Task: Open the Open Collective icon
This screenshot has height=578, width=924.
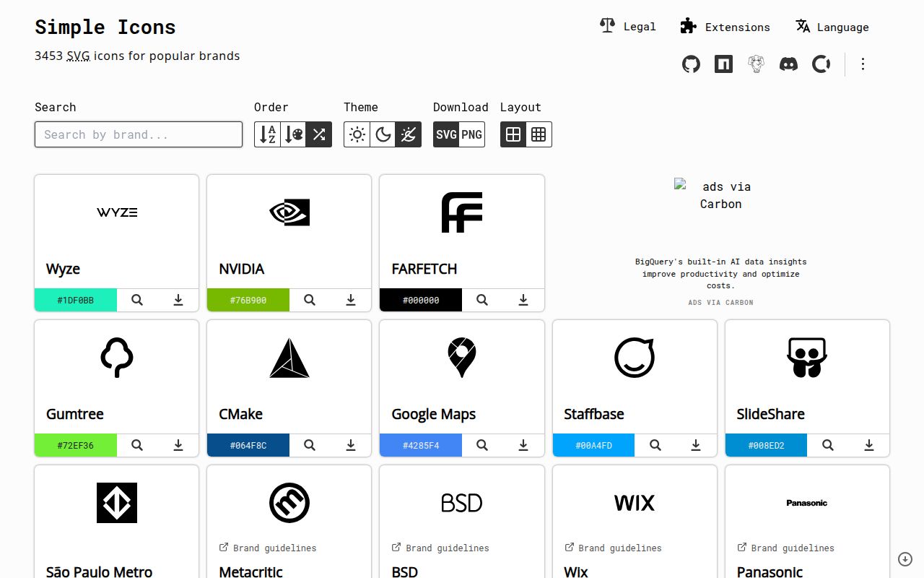Action: pos(821,64)
